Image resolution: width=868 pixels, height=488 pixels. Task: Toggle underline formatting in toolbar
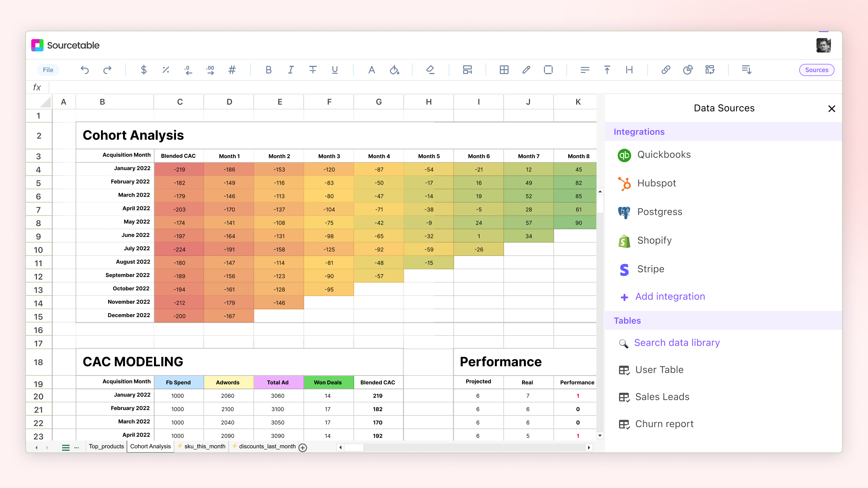coord(335,70)
